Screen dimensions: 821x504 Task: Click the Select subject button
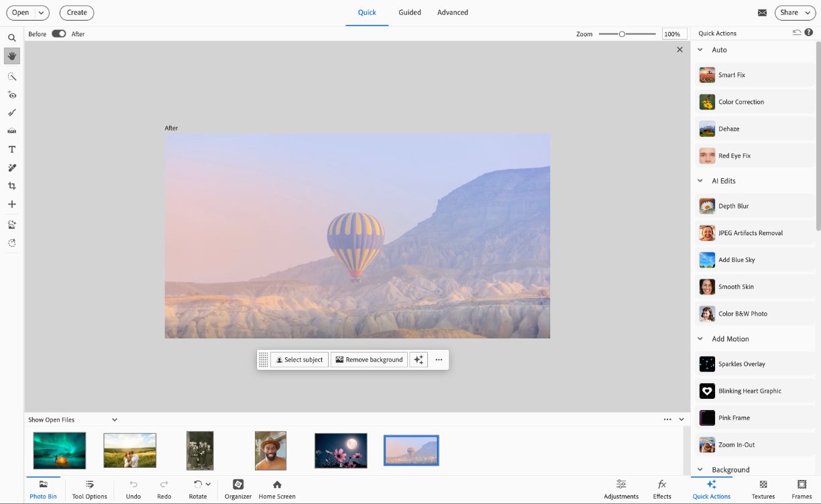299,360
